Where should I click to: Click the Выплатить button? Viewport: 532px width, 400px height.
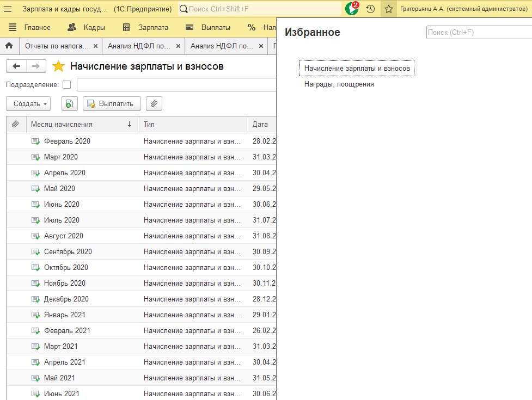[112, 103]
